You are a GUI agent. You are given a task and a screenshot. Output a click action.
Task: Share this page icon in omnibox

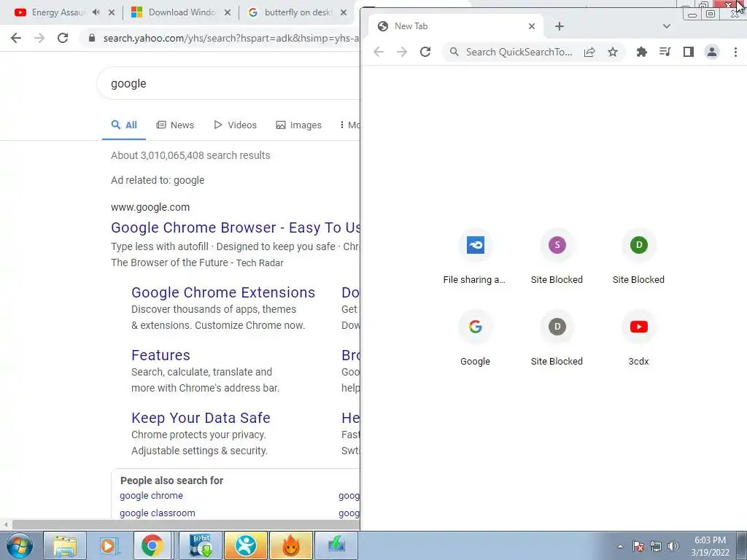589,52
